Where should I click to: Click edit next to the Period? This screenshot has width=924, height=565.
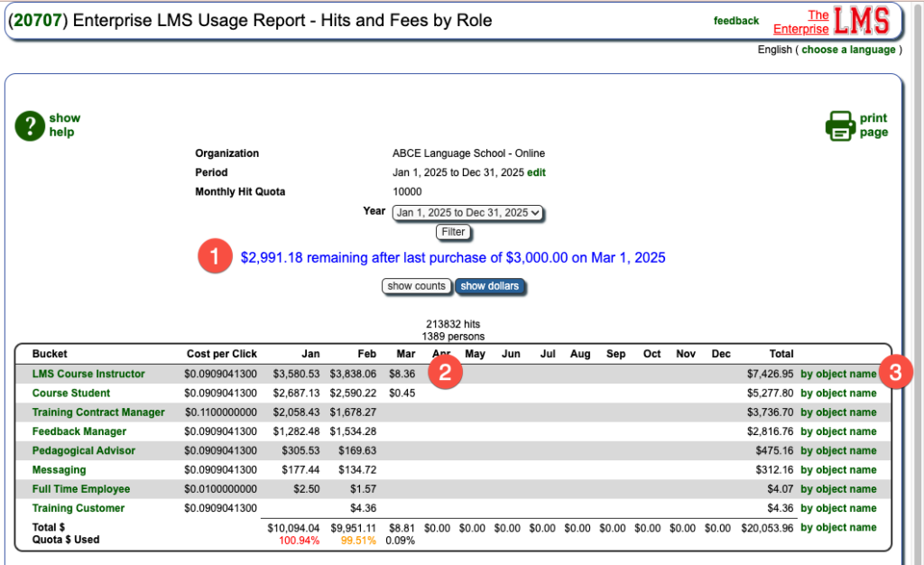pyautogui.click(x=536, y=172)
